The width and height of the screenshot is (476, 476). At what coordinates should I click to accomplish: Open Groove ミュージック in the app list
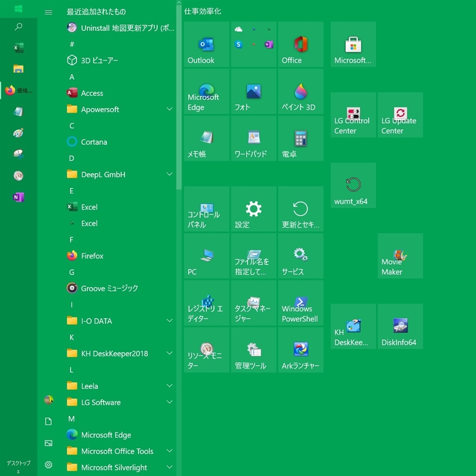click(120, 288)
